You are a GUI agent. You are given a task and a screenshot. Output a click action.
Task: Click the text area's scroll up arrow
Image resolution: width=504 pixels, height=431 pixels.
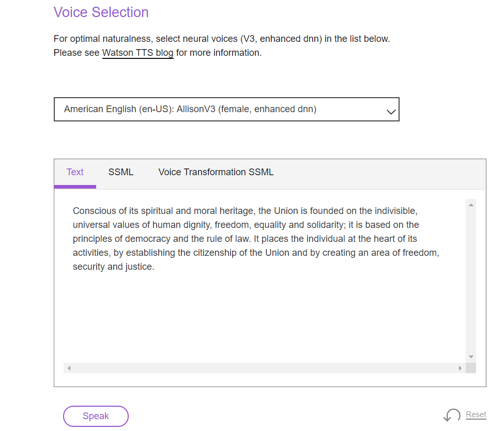point(470,206)
